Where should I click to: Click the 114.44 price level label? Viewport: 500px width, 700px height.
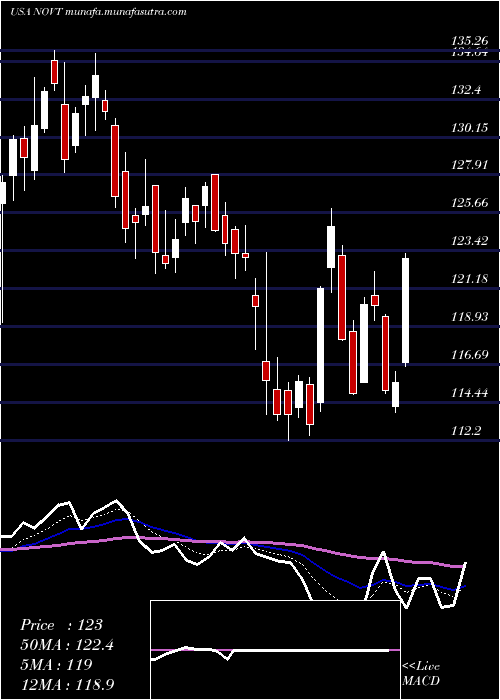470,393
